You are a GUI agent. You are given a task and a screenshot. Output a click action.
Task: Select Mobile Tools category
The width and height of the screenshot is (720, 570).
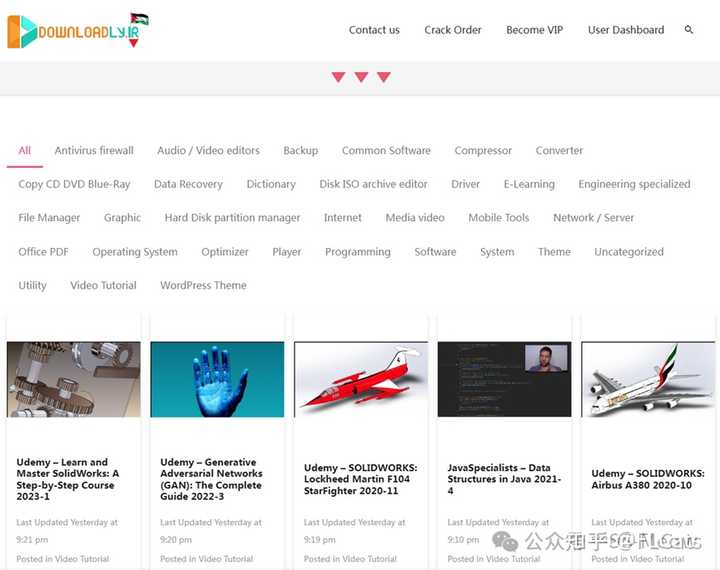(498, 218)
